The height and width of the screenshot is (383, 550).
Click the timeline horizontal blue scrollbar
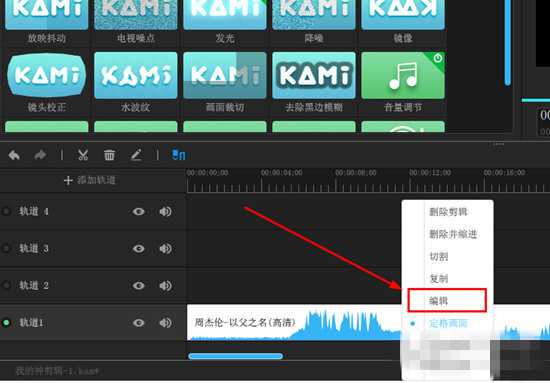pyautogui.click(x=235, y=356)
